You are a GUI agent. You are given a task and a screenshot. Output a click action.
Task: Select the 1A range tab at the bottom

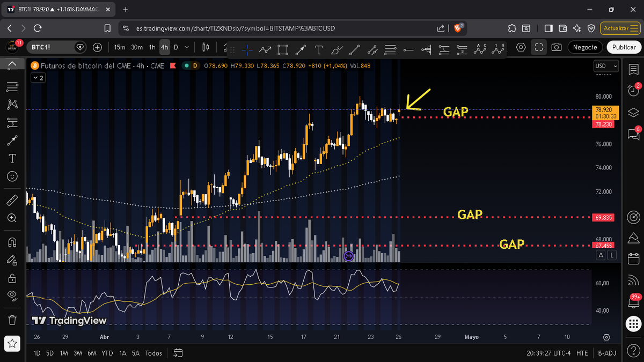click(x=122, y=353)
